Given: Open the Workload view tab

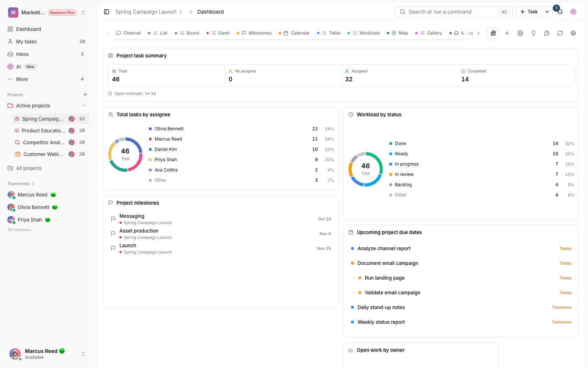Looking at the screenshot, I should 364,33.
